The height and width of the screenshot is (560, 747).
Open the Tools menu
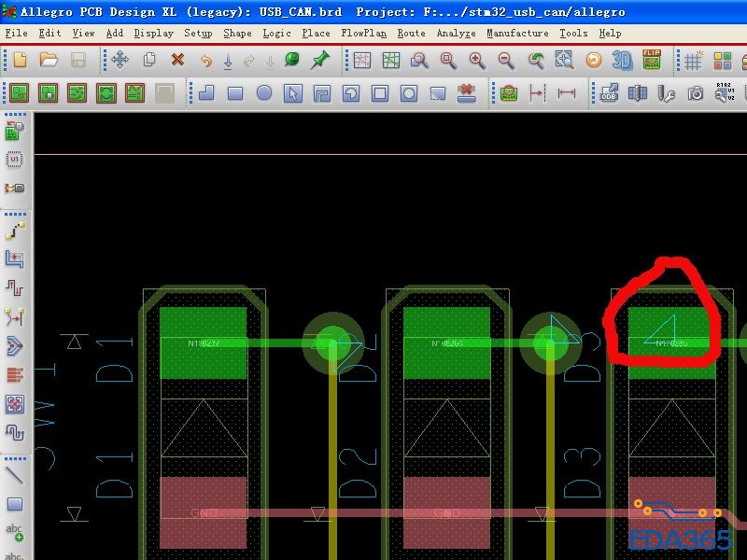coord(573,33)
